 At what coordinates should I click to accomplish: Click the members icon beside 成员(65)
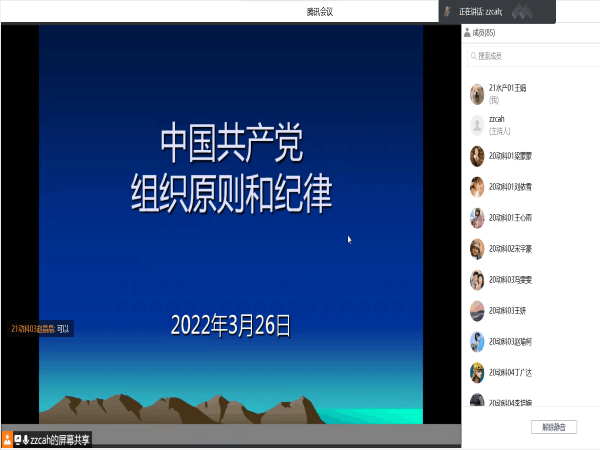tap(468, 33)
